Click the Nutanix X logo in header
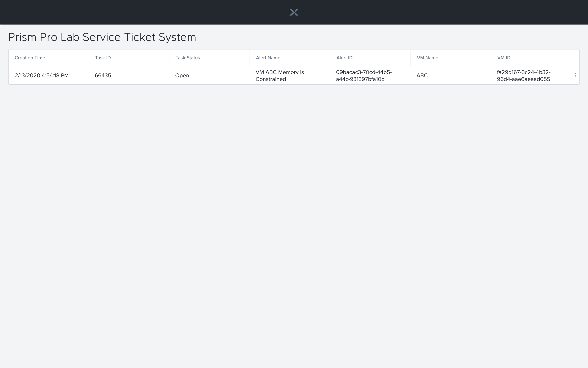 click(294, 12)
